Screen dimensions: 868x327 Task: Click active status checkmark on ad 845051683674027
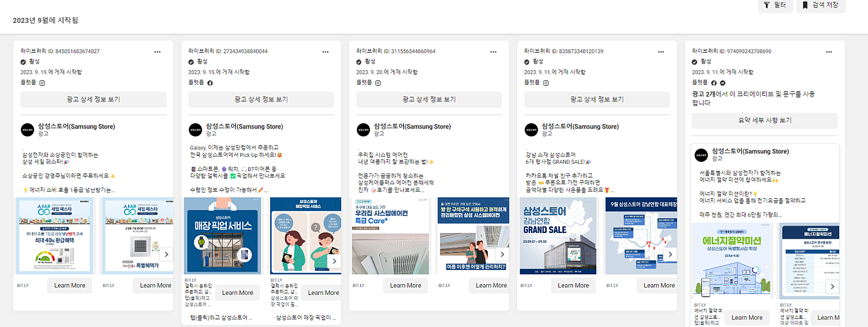[x=23, y=62]
